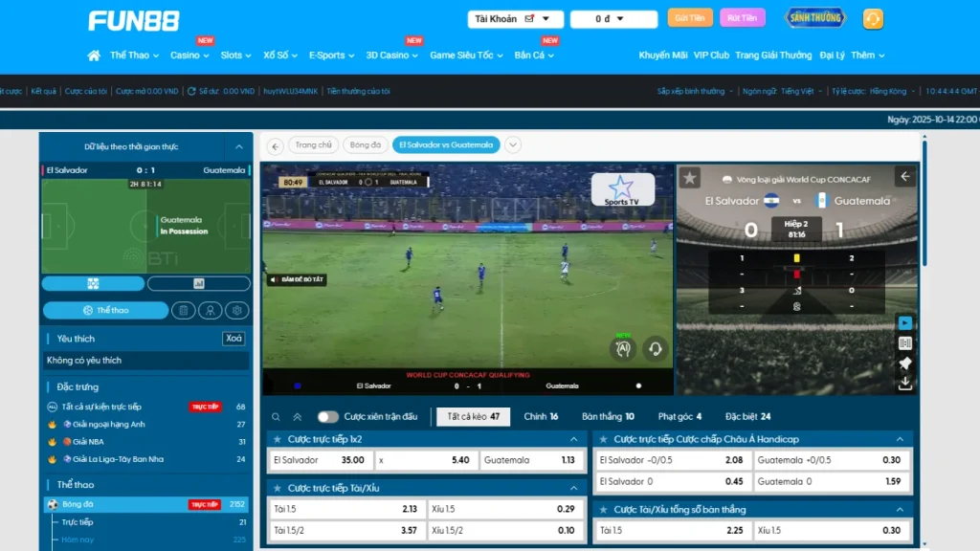This screenshot has height=551, width=980.
Task: Click the headset support icon on video
Action: [655, 348]
